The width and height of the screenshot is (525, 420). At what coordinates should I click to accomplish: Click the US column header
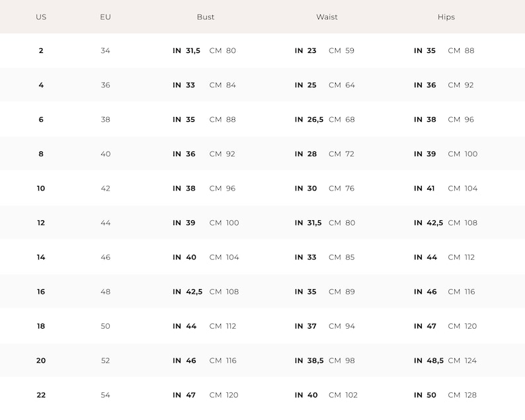tap(41, 17)
